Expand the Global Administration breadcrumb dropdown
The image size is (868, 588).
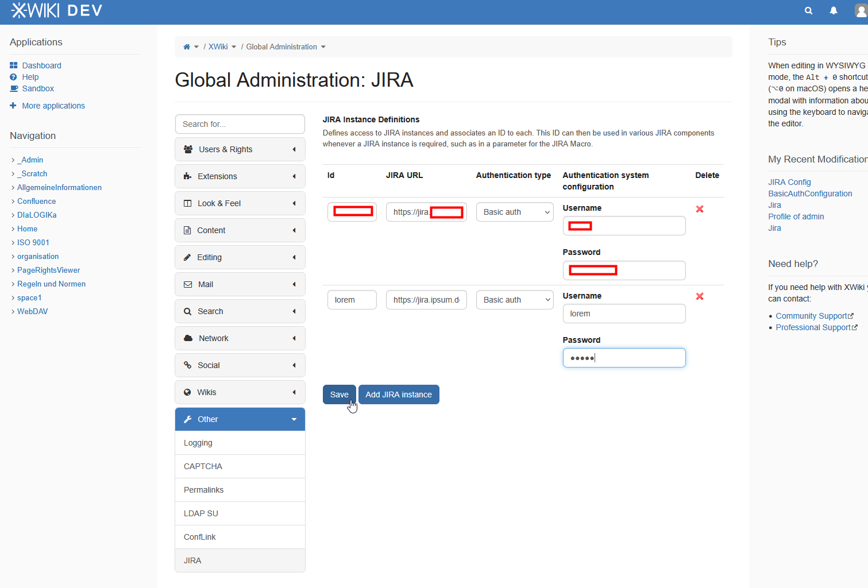click(x=323, y=47)
